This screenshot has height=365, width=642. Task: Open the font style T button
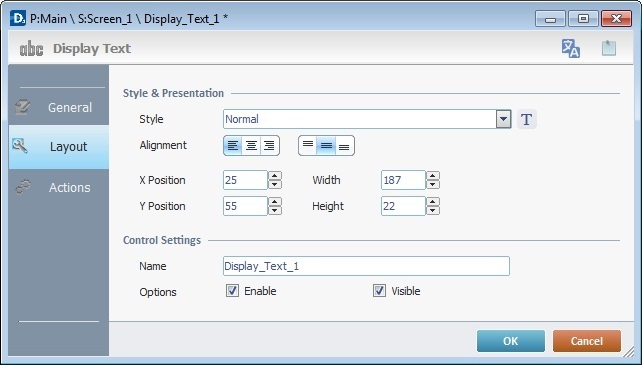coord(527,119)
